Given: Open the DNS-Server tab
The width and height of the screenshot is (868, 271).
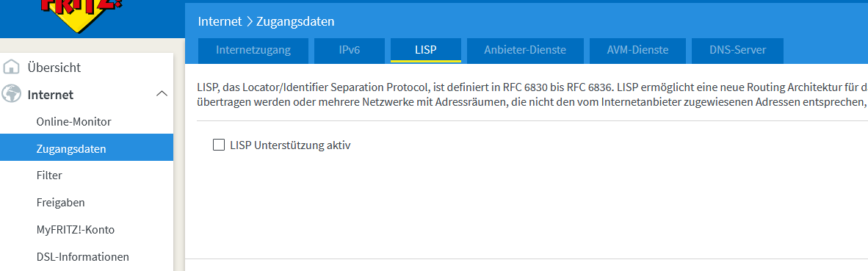Looking at the screenshot, I should click(737, 51).
